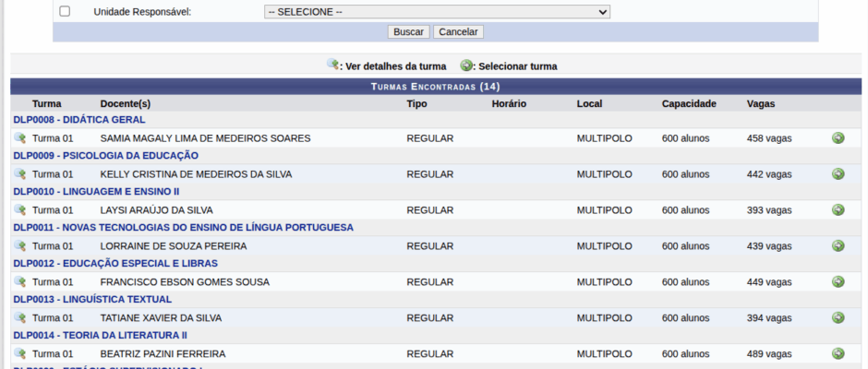868x369 pixels.
Task: View details of Beatriz Pazini Ferreira's turma
Action: tap(19, 354)
